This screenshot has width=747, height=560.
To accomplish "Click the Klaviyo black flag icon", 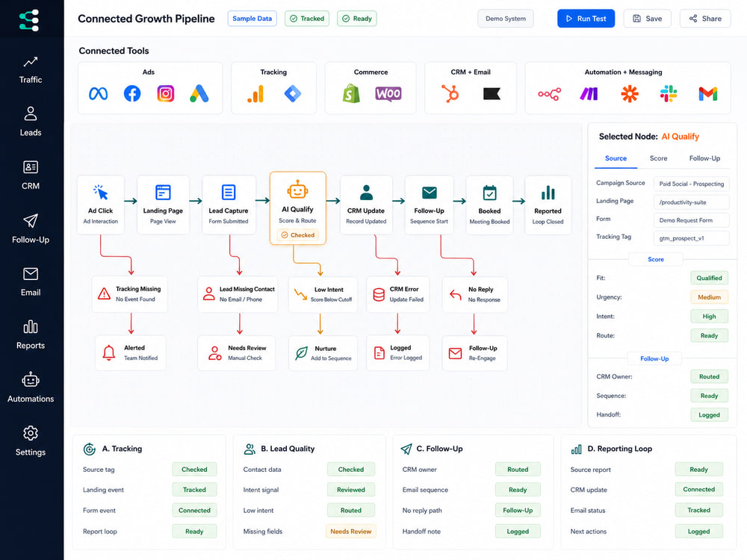I will (x=492, y=93).
